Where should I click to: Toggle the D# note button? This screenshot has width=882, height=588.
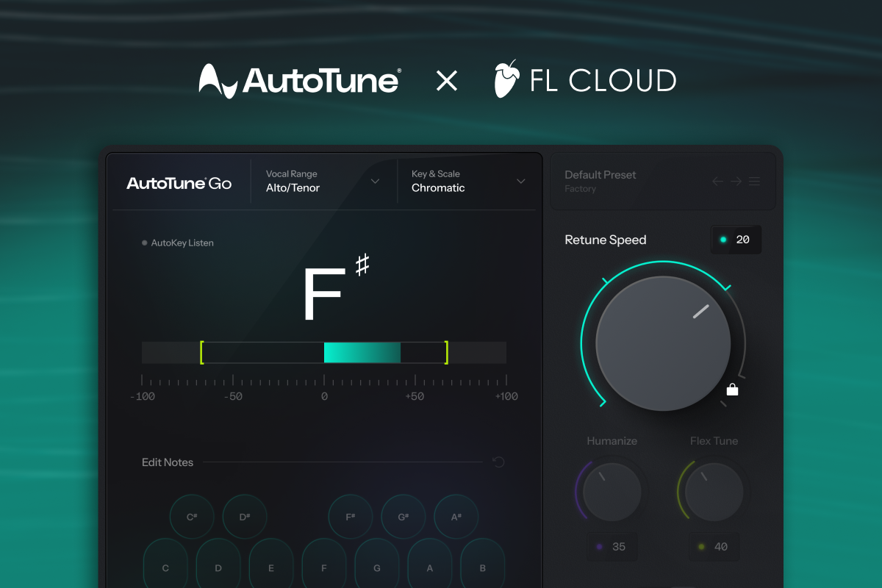245,517
